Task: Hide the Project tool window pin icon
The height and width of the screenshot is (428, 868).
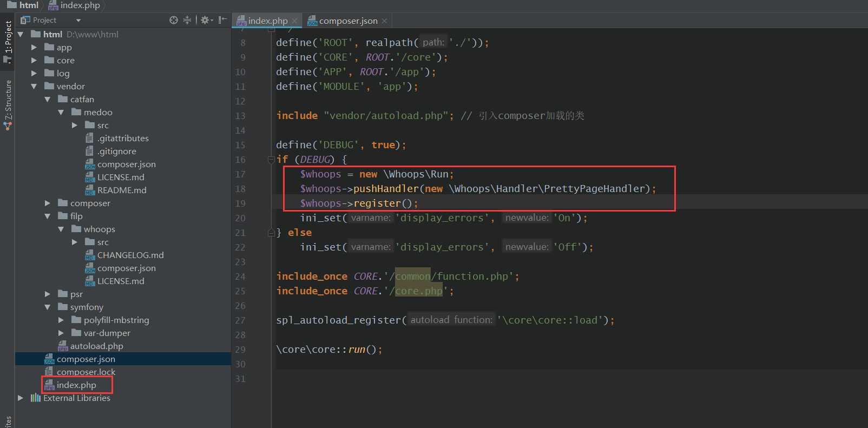Action: pos(222,20)
